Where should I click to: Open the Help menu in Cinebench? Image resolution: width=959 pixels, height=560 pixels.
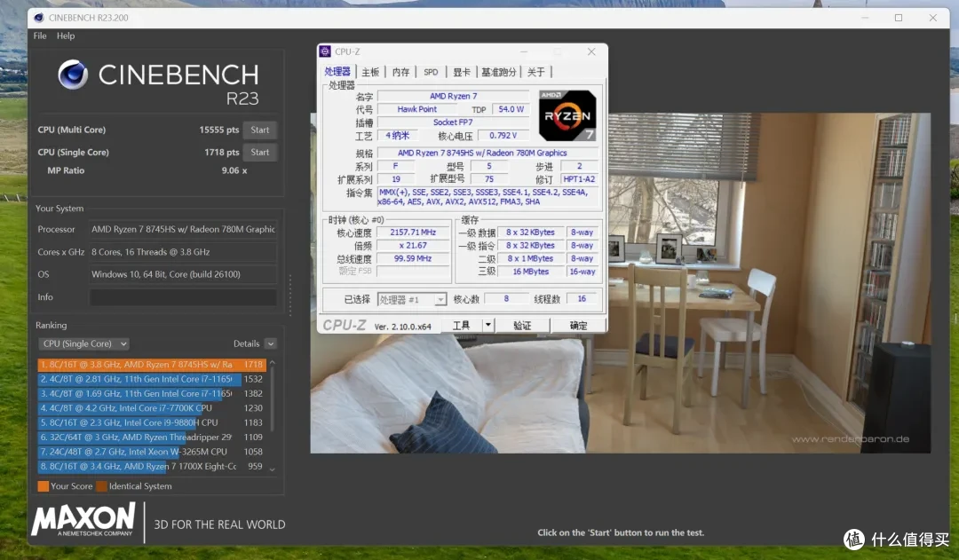pyautogui.click(x=66, y=35)
